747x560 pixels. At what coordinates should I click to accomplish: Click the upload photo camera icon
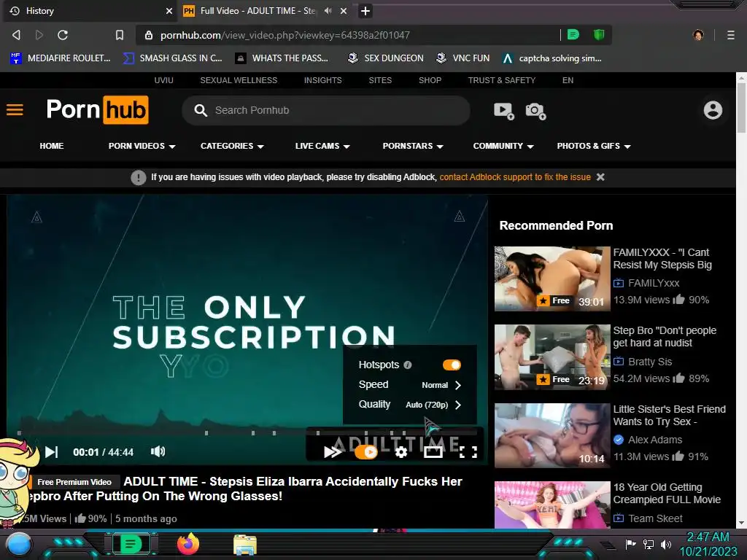[x=535, y=111]
